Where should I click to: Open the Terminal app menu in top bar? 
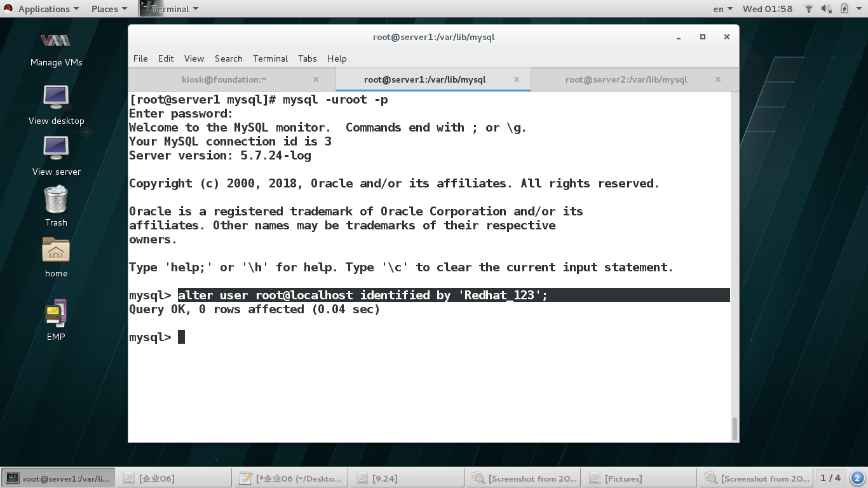pos(169,9)
